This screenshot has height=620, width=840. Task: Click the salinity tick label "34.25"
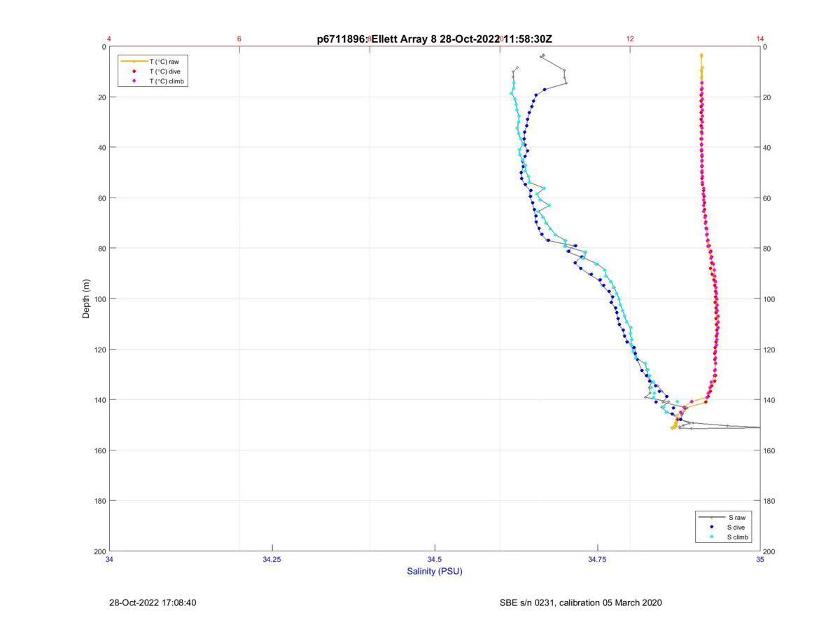(x=272, y=559)
